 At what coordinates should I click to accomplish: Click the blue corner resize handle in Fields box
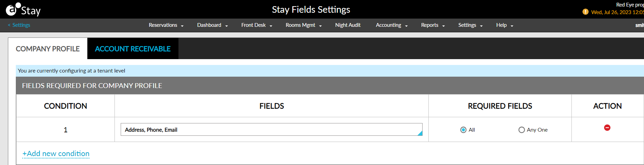pyautogui.click(x=420, y=133)
